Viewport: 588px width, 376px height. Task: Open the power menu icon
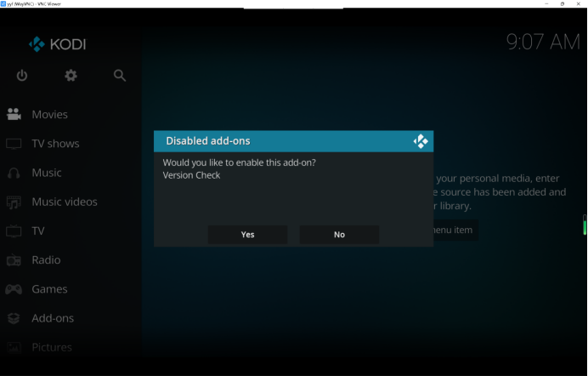(x=22, y=76)
